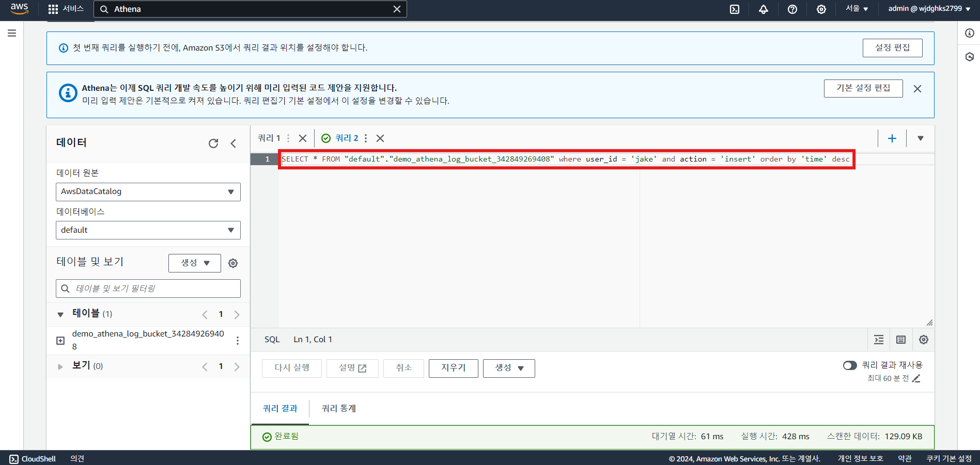Click the 취소 cancel button
Viewport: 980px width, 465px height.
coord(404,368)
